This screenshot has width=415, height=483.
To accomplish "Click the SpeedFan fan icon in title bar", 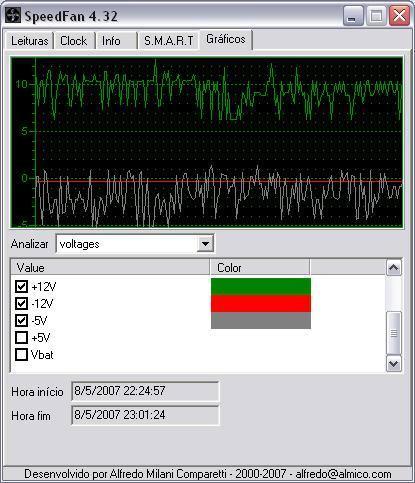I will coord(13,16).
